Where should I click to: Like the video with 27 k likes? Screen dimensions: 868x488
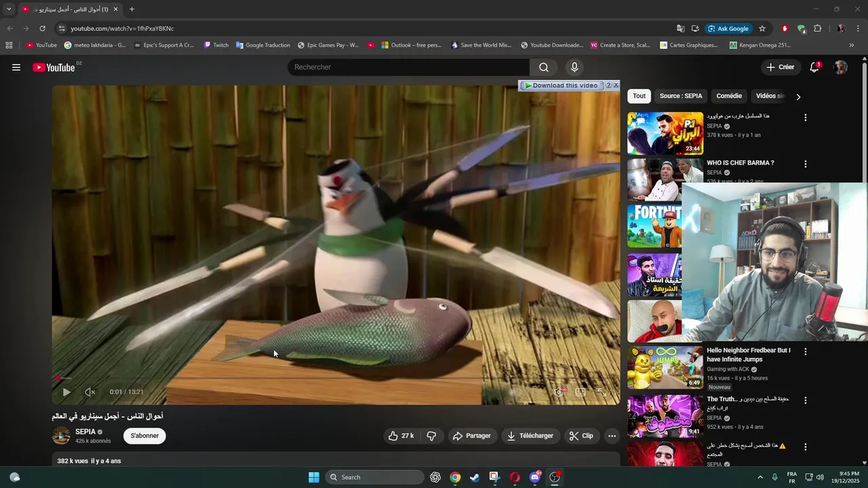401,436
